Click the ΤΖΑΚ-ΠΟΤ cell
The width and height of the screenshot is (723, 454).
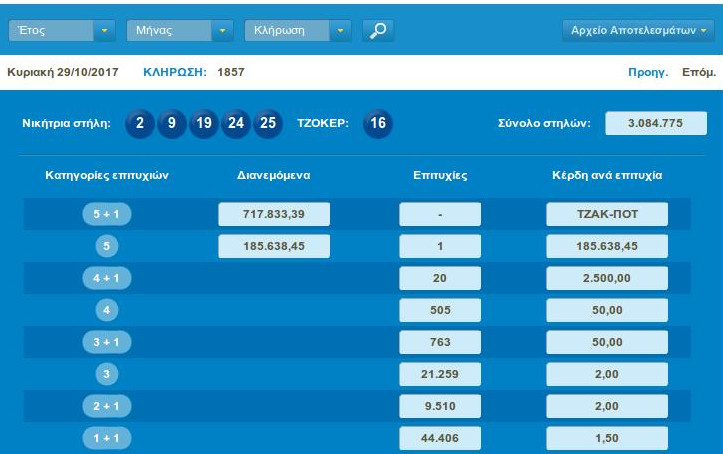pyautogui.click(x=607, y=214)
